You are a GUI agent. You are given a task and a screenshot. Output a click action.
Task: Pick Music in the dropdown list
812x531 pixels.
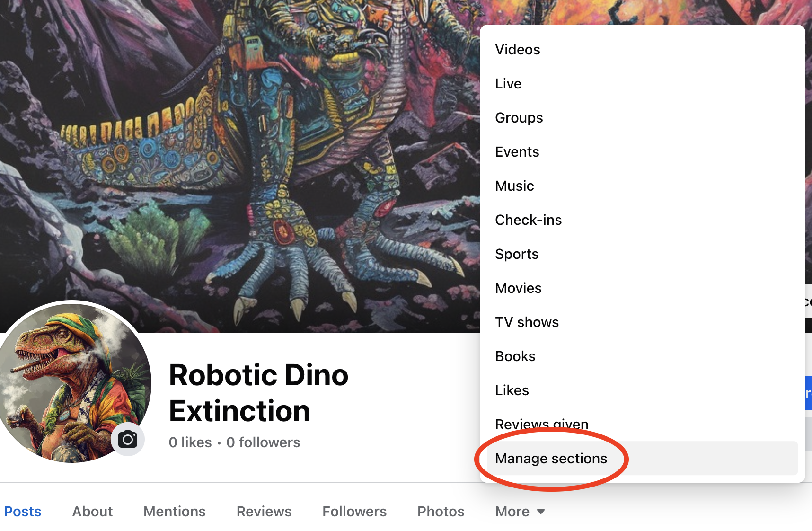tap(514, 186)
